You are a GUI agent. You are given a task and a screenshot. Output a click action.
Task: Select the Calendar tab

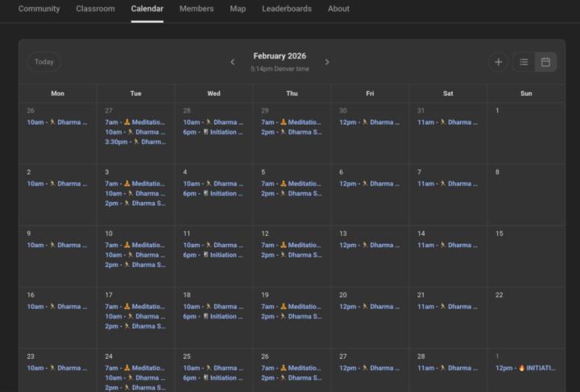point(147,9)
